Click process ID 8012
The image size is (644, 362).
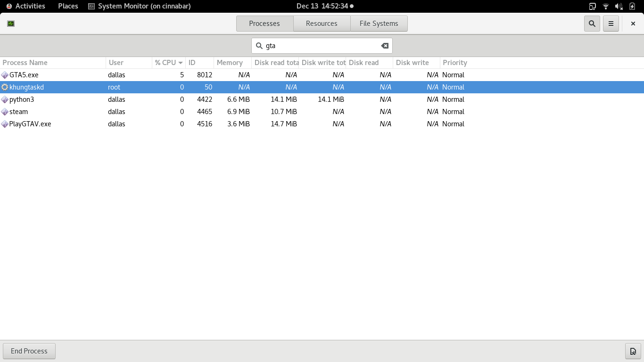click(205, 75)
